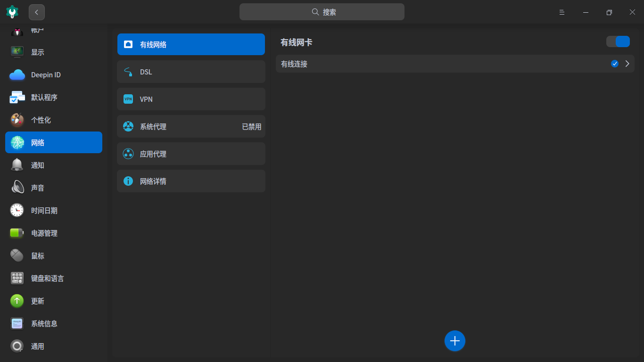Click the 有线网卡 heading text

(296, 42)
